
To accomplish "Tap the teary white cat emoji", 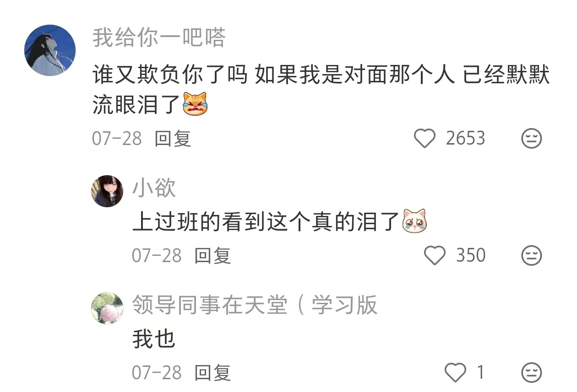I will coord(414,220).
